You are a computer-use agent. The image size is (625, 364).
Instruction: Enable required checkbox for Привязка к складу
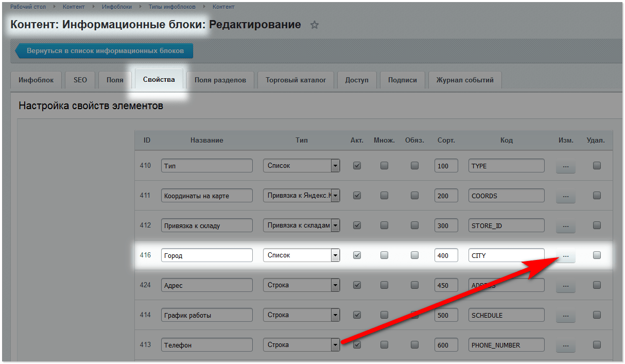click(414, 225)
